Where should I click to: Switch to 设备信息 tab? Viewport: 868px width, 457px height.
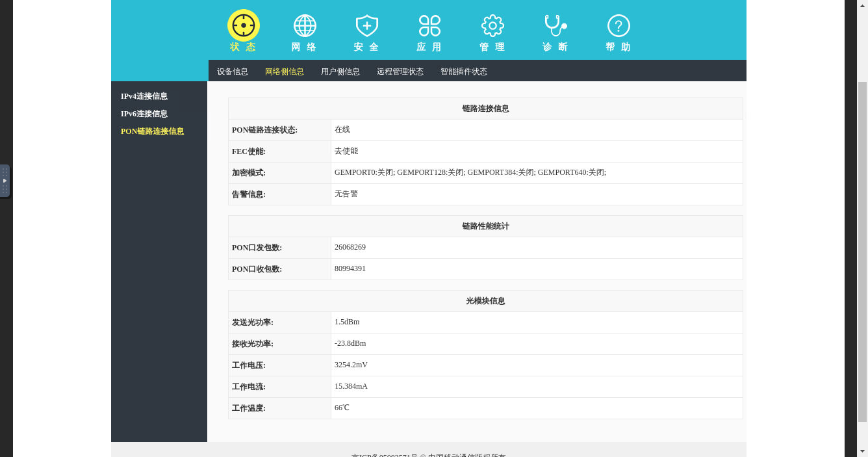(233, 72)
